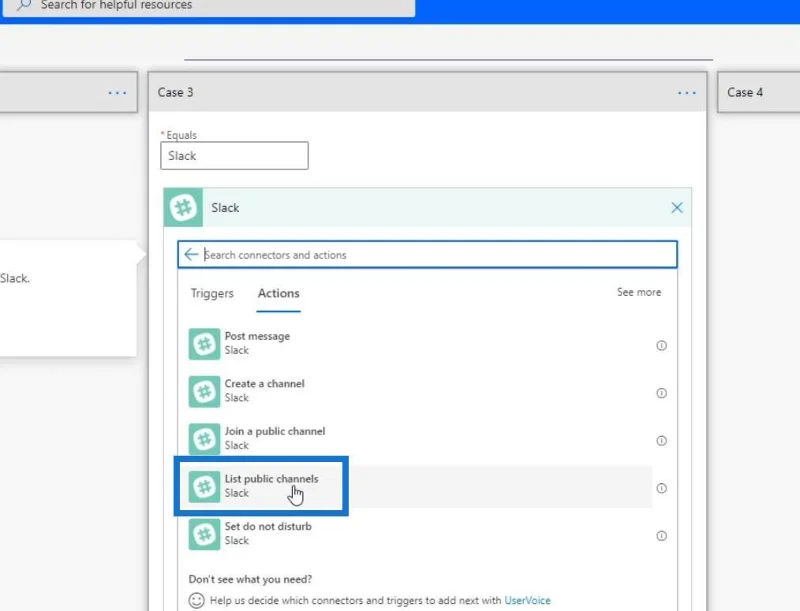The width and height of the screenshot is (800, 611).
Task: Click the Join a public channel icon
Action: click(x=204, y=439)
